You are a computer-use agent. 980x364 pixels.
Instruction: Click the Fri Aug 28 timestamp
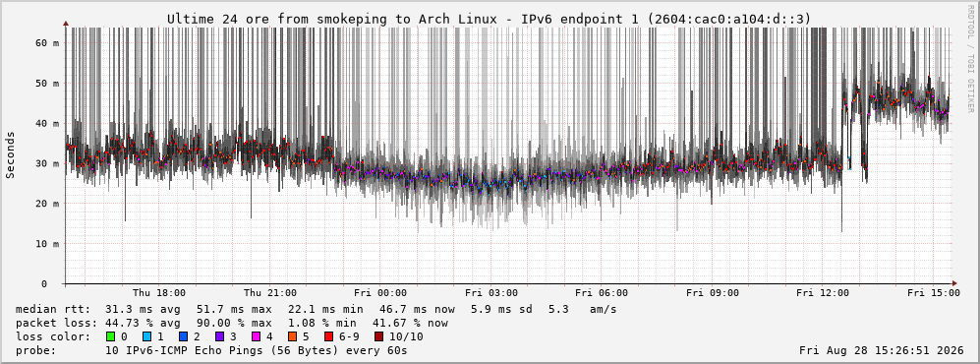[882, 350]
